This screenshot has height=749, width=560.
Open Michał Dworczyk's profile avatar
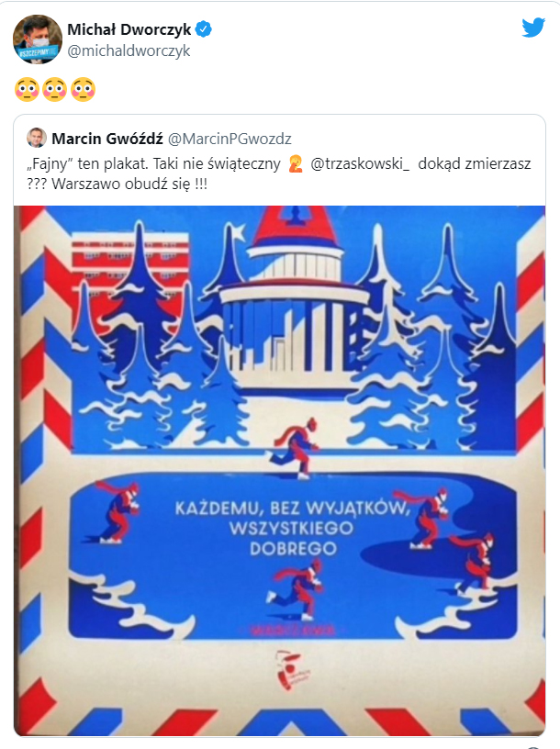point(38,39)
